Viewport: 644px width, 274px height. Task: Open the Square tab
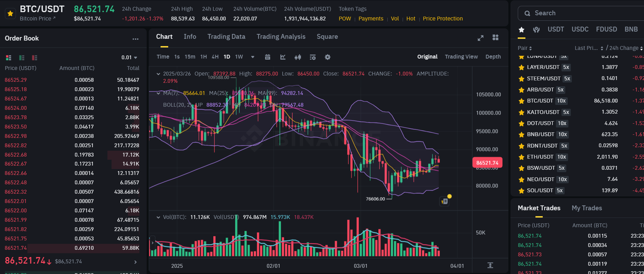(x=327, y=37)
